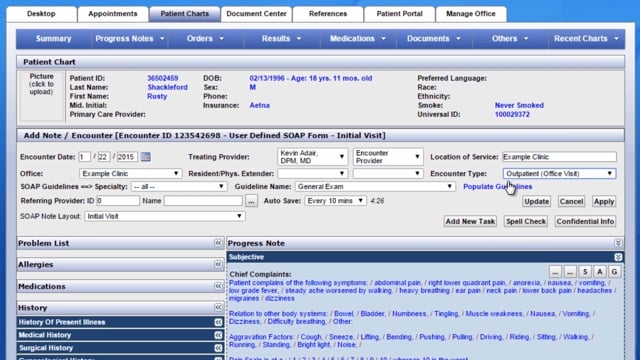
Task: Open first Resident/Phys. Extender dropdown
Action: 313,173
